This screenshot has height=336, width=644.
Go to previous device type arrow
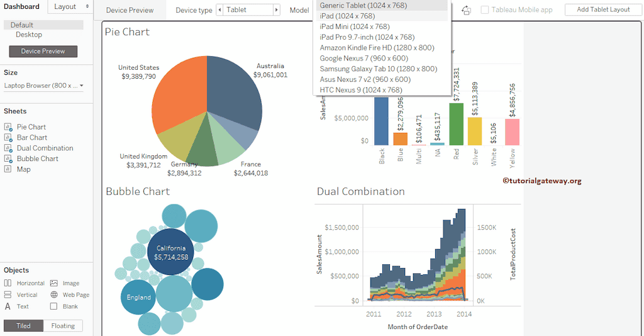(x=220, y=10)
